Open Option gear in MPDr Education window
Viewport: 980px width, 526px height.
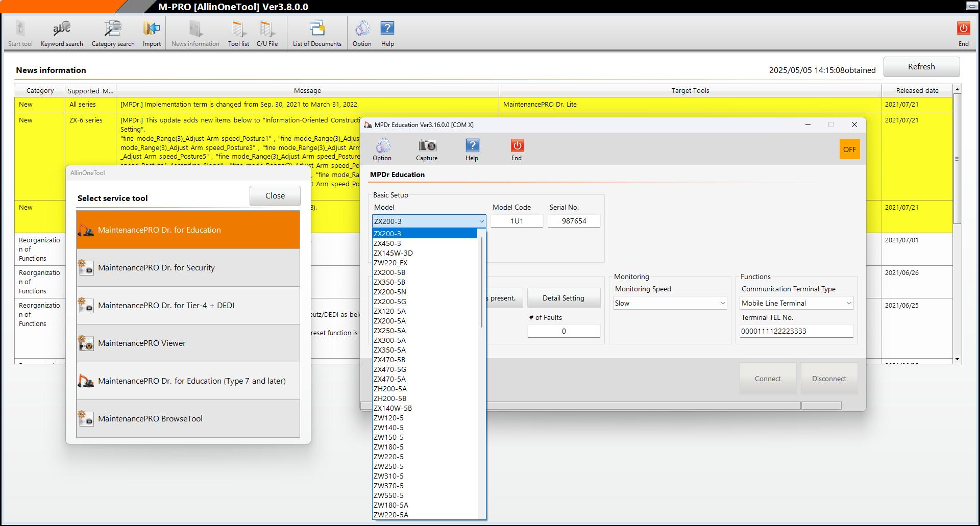[x=382, y=149]
